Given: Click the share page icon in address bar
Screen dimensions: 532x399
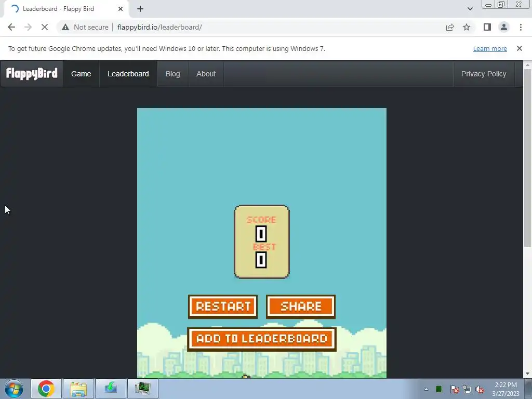Looking at the screenshot, I should (450, 27).
